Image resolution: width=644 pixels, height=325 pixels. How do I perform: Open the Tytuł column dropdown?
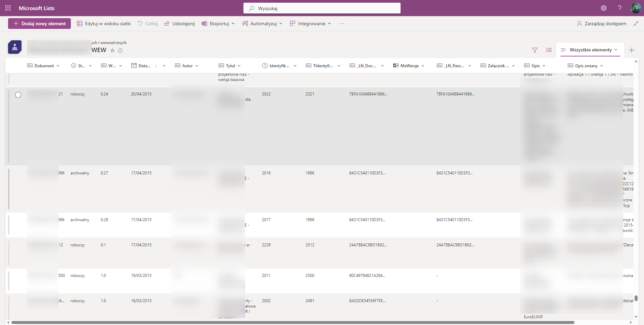tap(240, 66)
